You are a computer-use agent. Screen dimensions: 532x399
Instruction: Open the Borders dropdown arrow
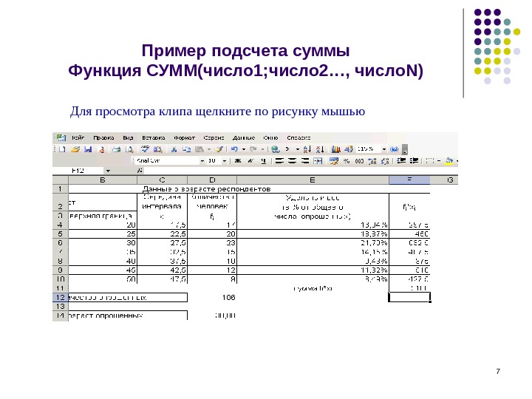[x=439, y=161]
